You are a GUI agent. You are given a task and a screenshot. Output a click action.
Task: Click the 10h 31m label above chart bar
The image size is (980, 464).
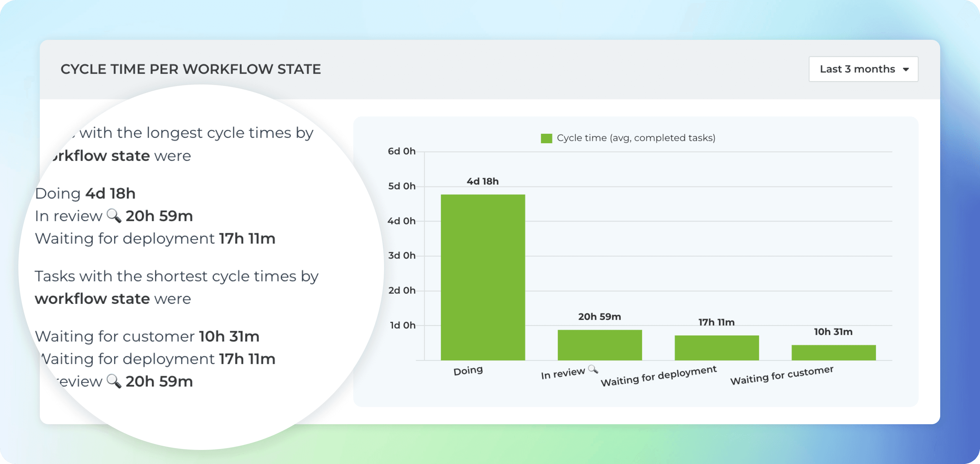[x=833, y=332]
